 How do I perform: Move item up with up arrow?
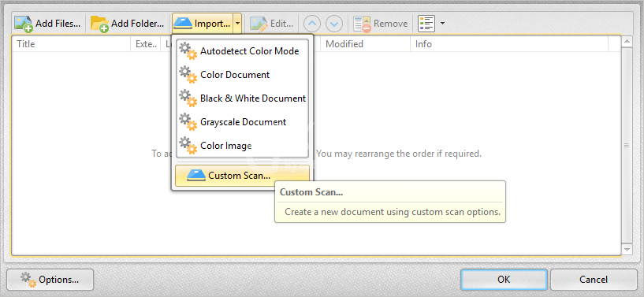tap(312, 24)
